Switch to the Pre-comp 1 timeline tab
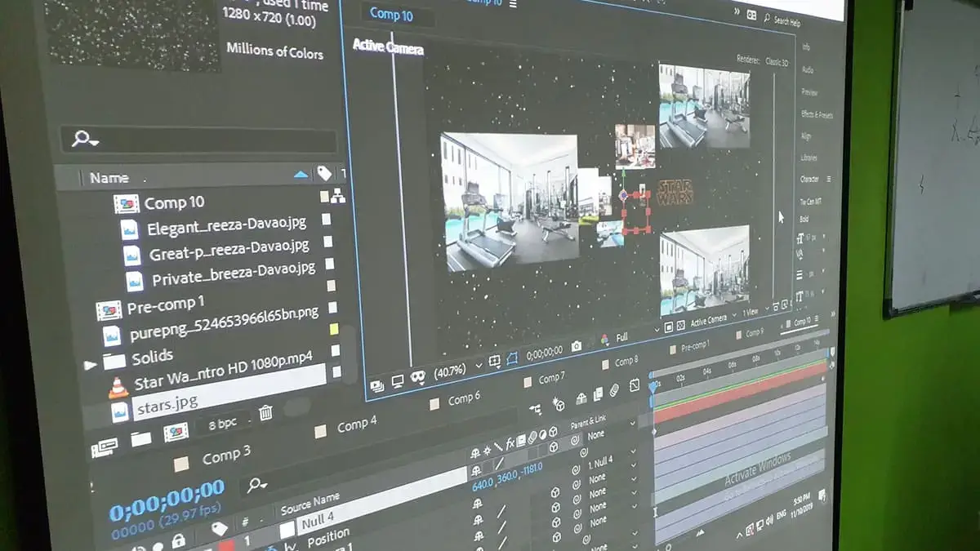The image size is (980, 551). click(694, 346)
